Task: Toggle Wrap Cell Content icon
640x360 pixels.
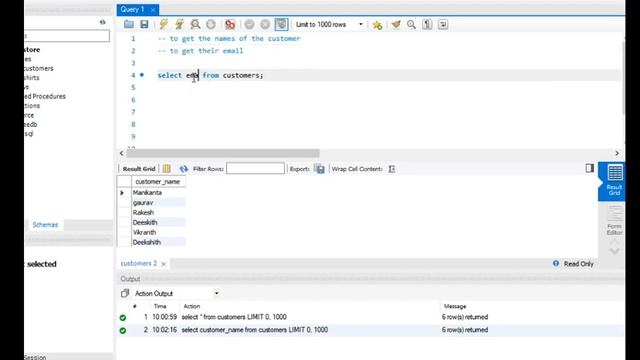Action: coord(392,169)
